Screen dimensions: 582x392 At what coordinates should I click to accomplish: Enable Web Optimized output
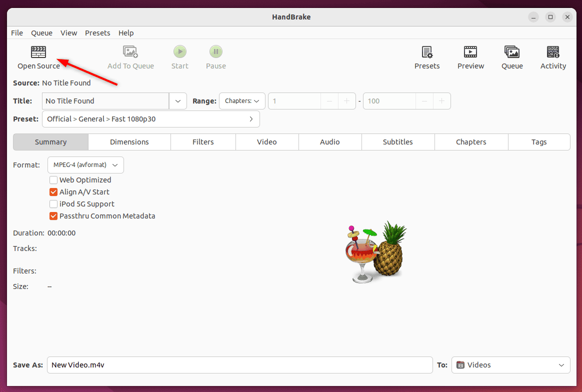click(x=53, y=179)
